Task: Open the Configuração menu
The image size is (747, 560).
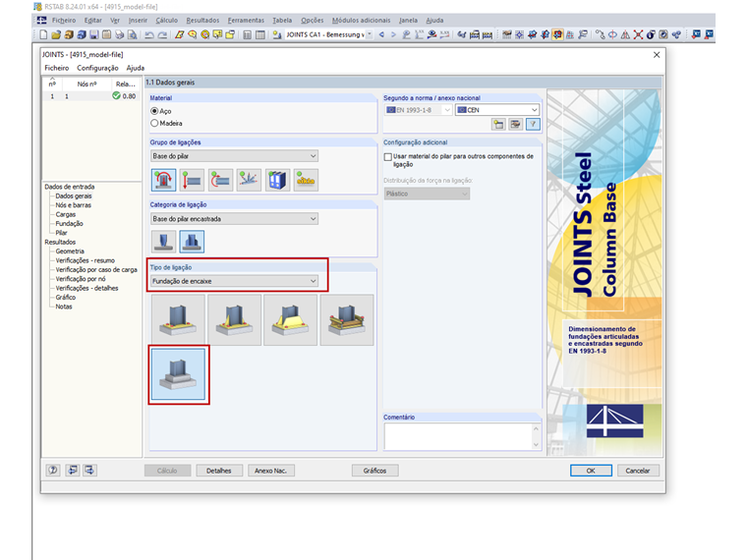Action: pos(97,68)
